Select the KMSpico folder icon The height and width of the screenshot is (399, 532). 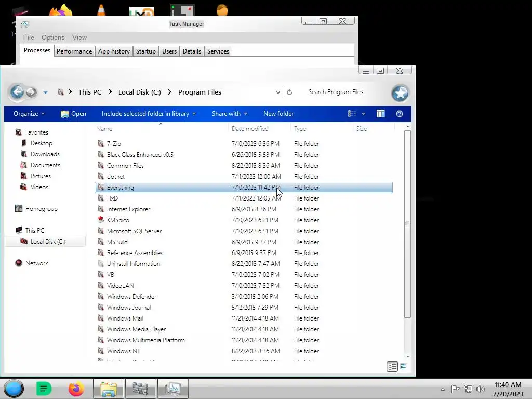tap(101, 220)
